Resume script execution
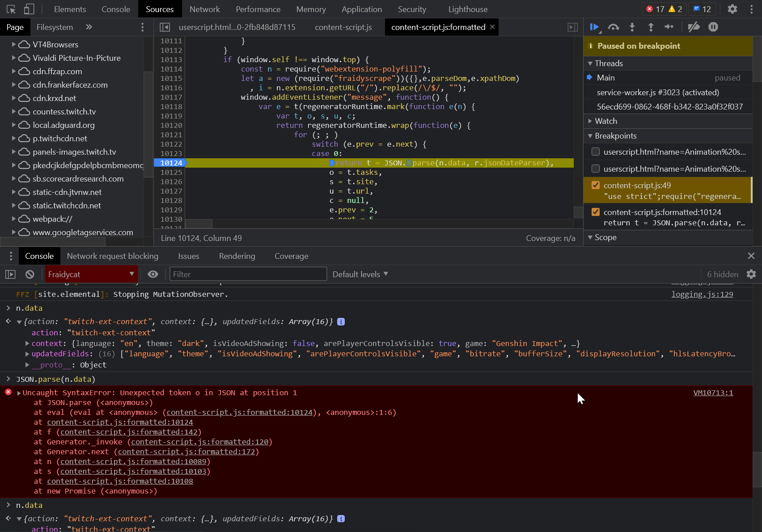 pyautogui.click(x=595, y=27)
